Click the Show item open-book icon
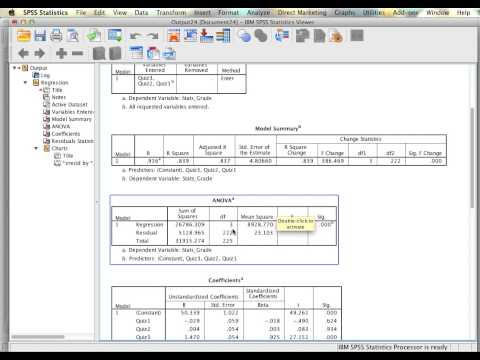480x360 pixels. point(99,53)
